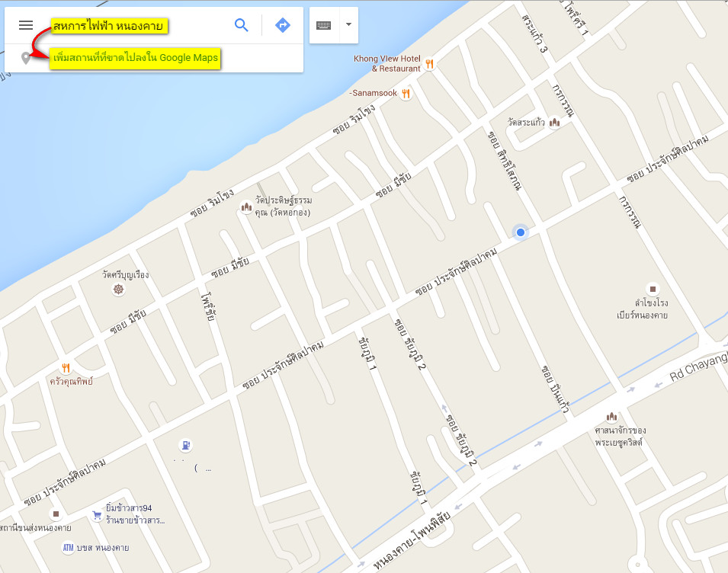Click the ซอย สิทธิโสภณ street label

click(x=505, y=161)
